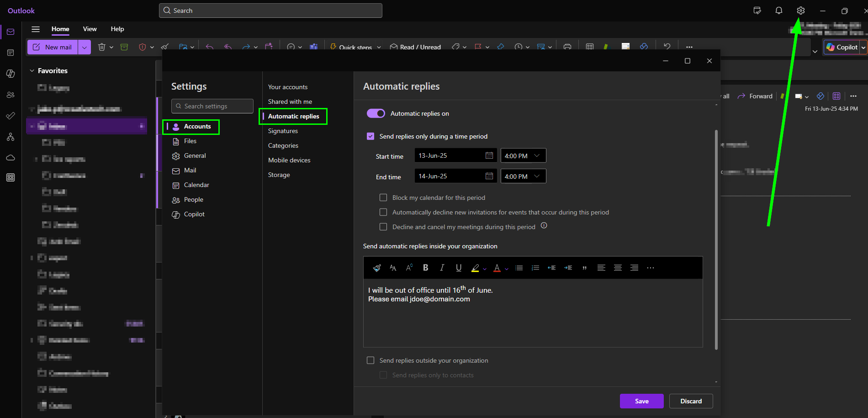The image size is (868, 418).
Task: Switch to the View ribbon tab
Action: (x=90, y=29)
